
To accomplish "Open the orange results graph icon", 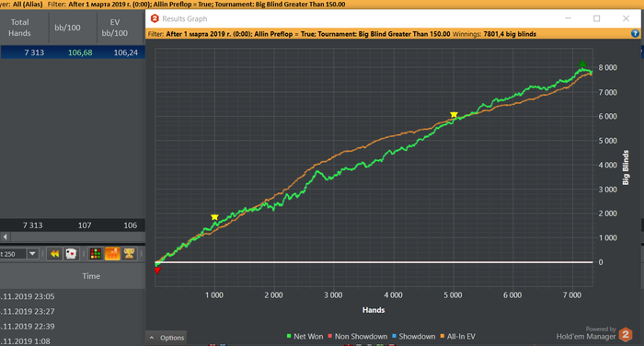I will pyautogui.click(x=112, y=254).
